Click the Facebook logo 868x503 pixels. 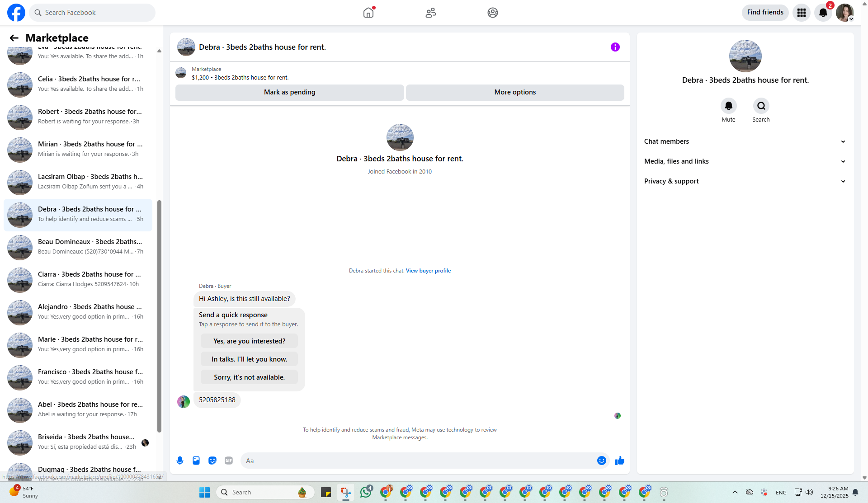(16, 13)
